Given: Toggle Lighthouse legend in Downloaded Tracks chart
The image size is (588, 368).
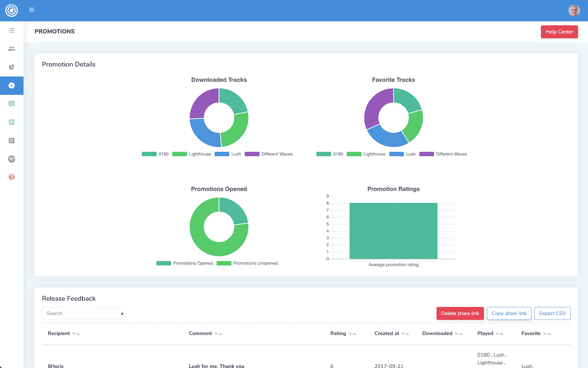Looking at the screenshot, I should (191, 154).
